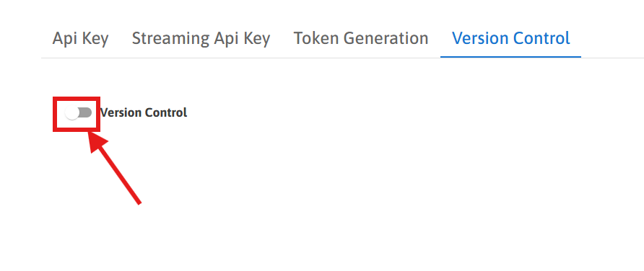Turn on version control for the app
The image size is (644, 271).
[78, 112]
